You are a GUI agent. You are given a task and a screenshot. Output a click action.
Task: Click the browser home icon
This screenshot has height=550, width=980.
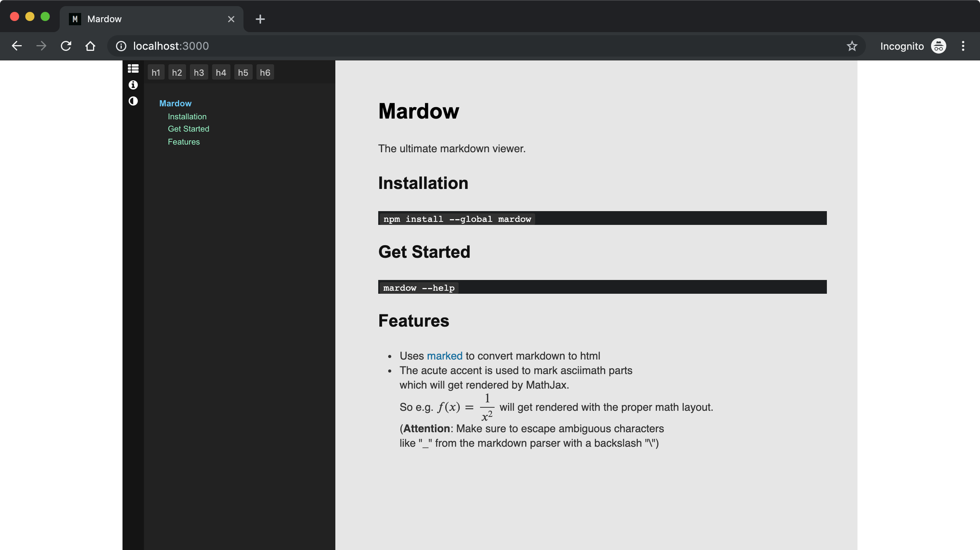[x=90, y=46]
